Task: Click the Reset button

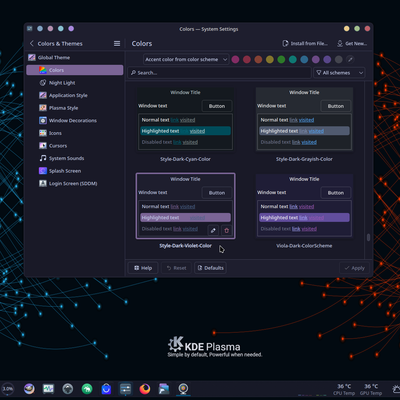Action: pos(176,268)
